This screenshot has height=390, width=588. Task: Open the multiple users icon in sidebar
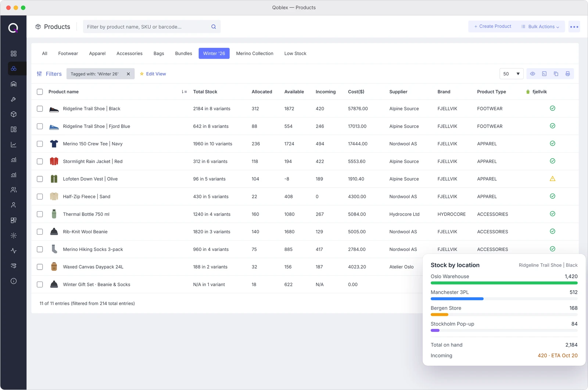pos(14,190)
